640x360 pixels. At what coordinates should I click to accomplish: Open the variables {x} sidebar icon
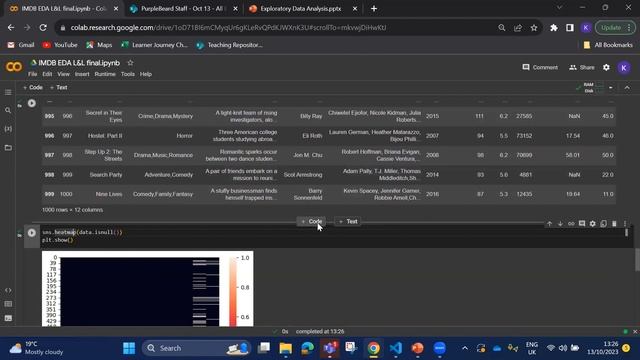pos(8,129)
